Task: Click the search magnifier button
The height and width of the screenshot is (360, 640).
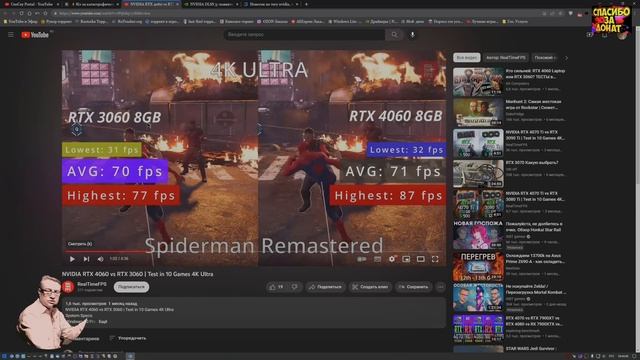Action: click(x=394, y=35)
